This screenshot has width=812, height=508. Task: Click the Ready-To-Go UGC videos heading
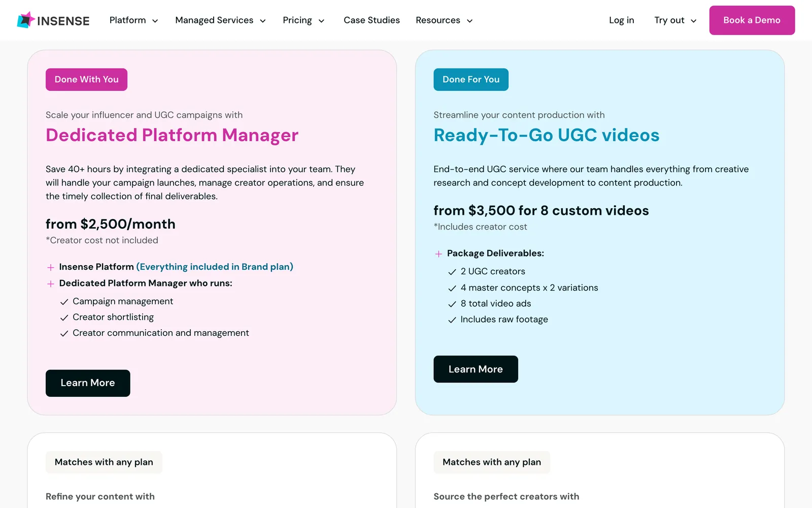point(546,135)
